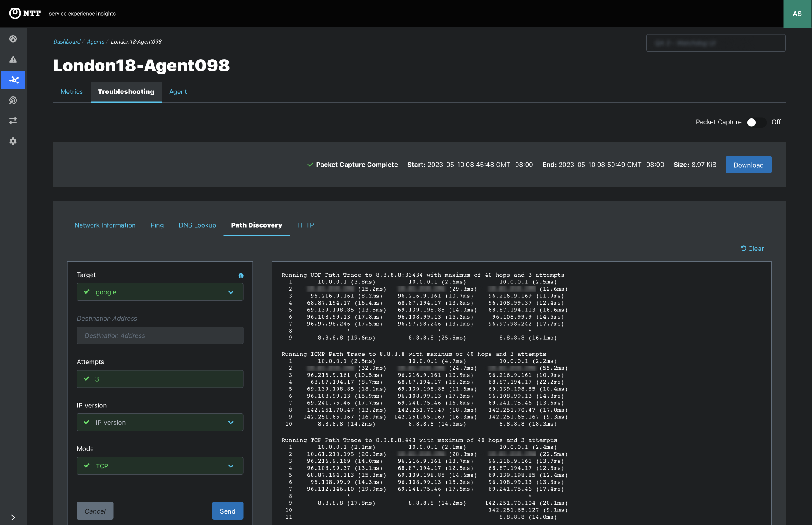Open the IP Version dropdown
812x525 pixels.
tap(160, 422)
